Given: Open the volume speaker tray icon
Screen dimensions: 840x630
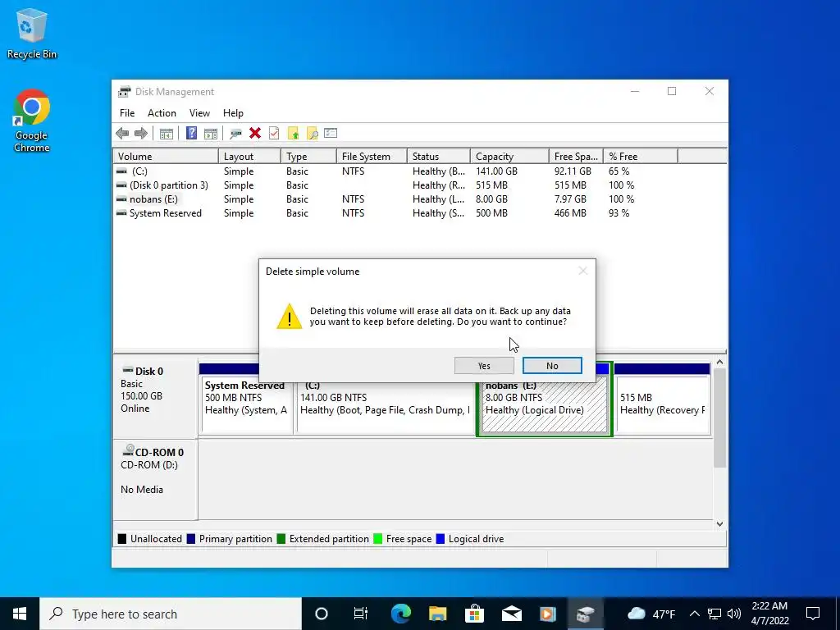Looking at the screenshot, I should 734,614.
